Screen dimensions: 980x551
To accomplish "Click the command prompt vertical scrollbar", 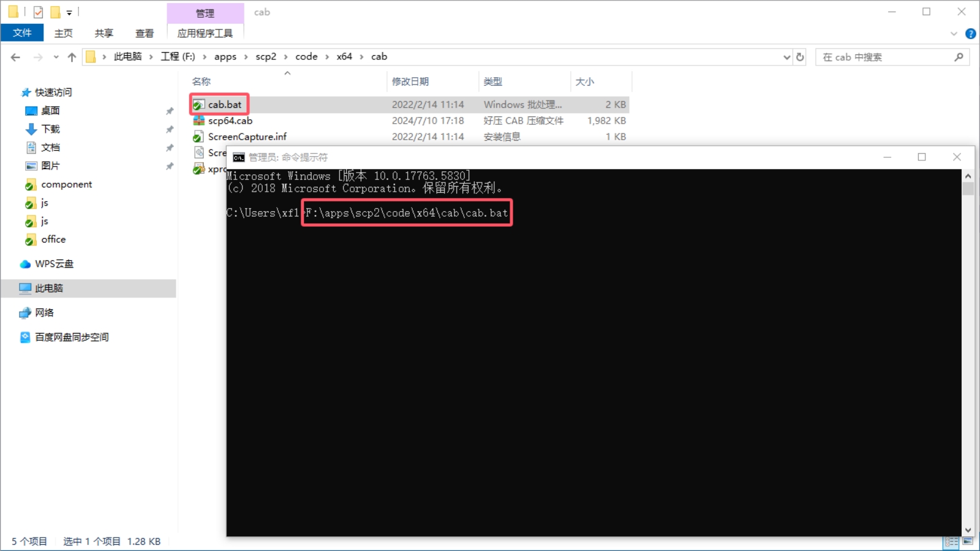I will coord(968,355).
